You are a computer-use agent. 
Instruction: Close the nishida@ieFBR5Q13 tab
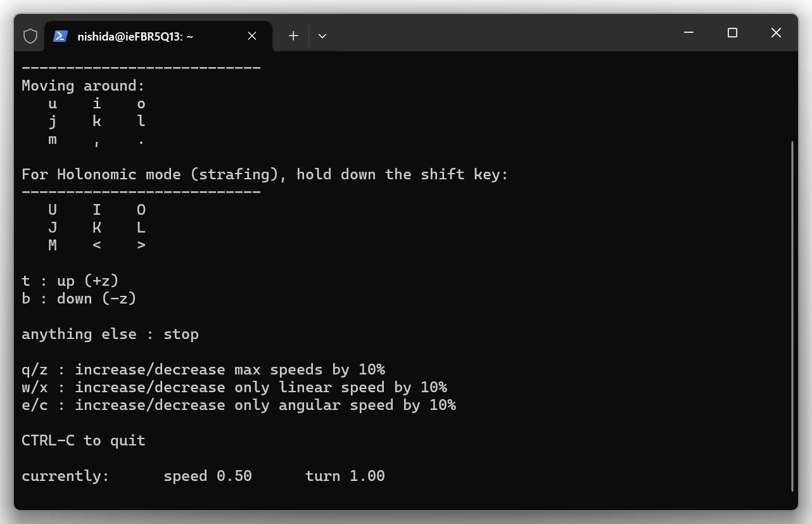tap(252, 36)
